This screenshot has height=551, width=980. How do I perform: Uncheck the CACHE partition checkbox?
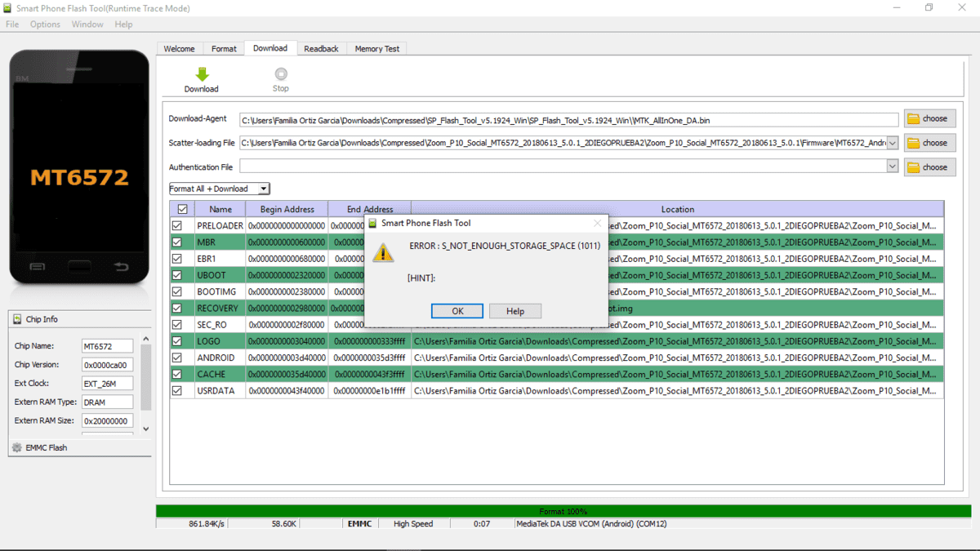pyautogui.click(x=177, y=374)
